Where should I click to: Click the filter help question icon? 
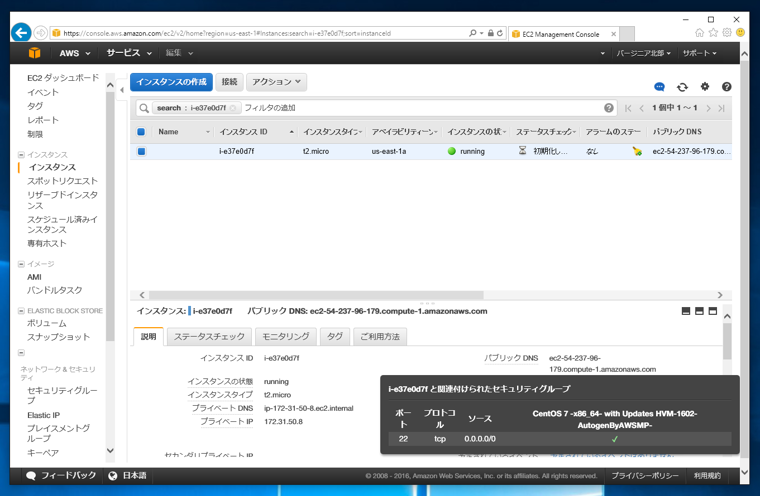[x=609, y=108]
